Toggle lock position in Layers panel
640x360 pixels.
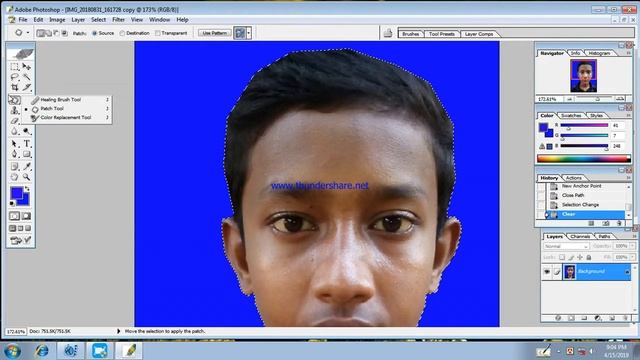pos(580,257)
